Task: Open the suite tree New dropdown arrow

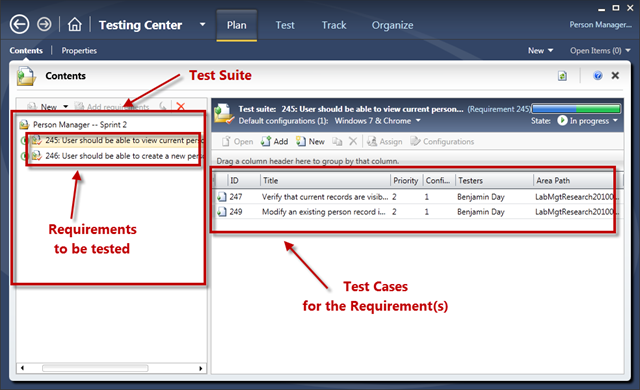Action: click(66, 107)
